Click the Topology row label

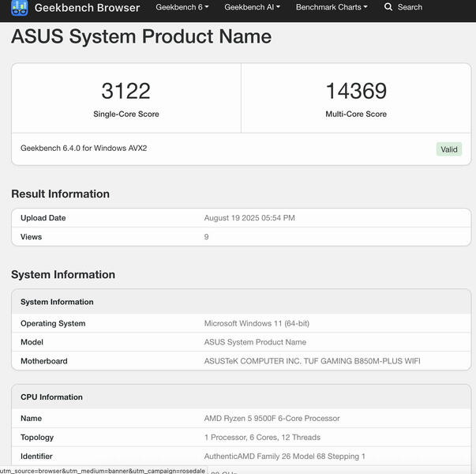[37, 438]
